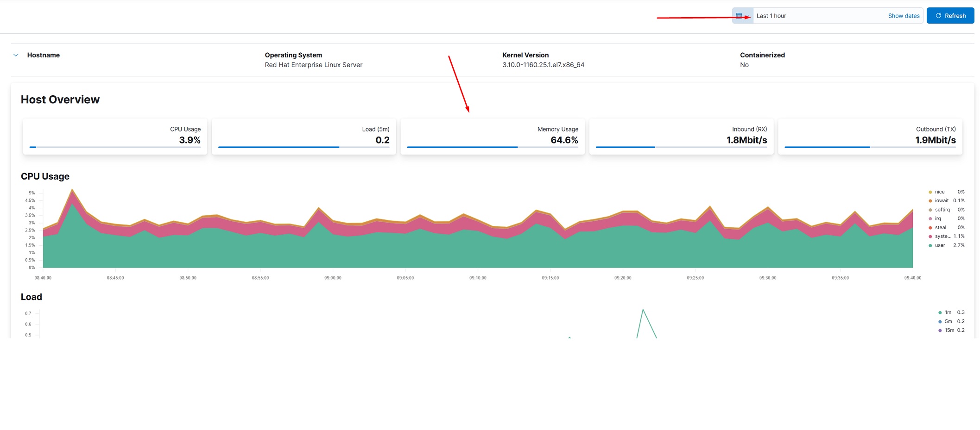Collapse the Hostname section chevron

(15, 55)
